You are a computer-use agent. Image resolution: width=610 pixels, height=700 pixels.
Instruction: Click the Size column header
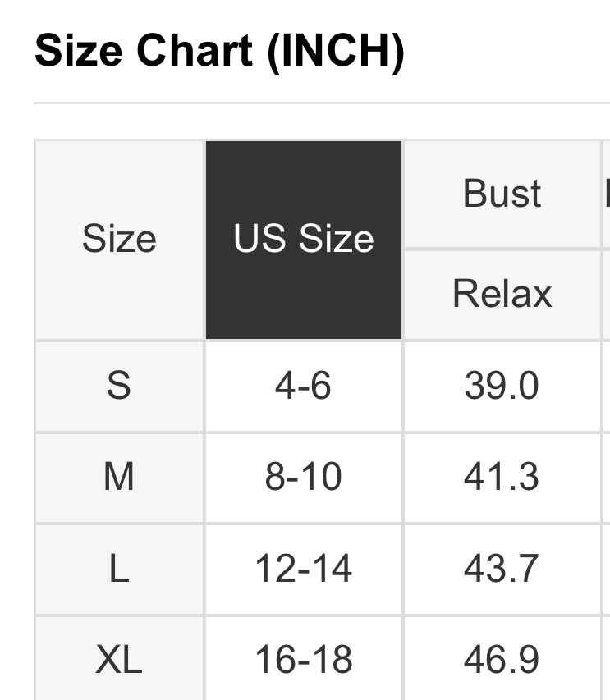coord(119,240)
